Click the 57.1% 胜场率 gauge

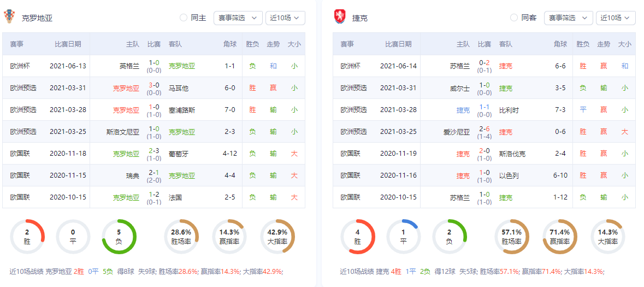(511, 237)
